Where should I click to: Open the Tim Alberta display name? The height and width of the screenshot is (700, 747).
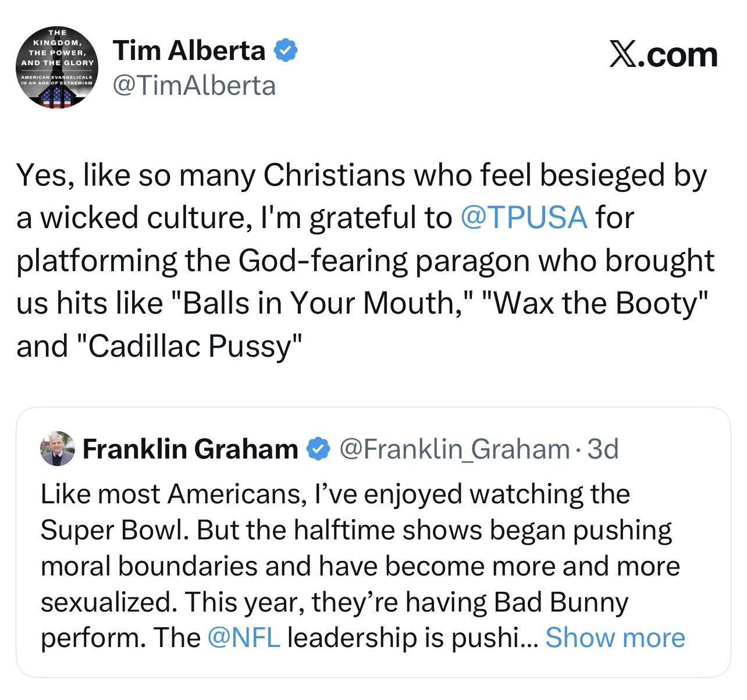(190, 51)
